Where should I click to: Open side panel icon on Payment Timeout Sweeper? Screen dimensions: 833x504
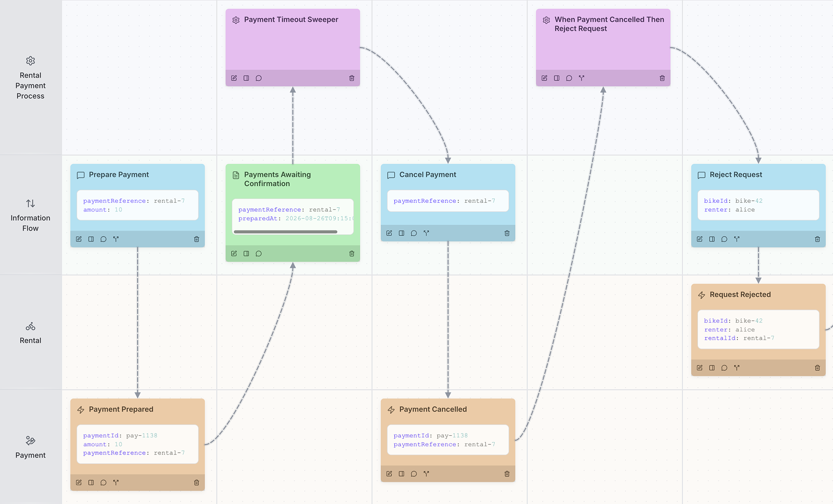246,78
